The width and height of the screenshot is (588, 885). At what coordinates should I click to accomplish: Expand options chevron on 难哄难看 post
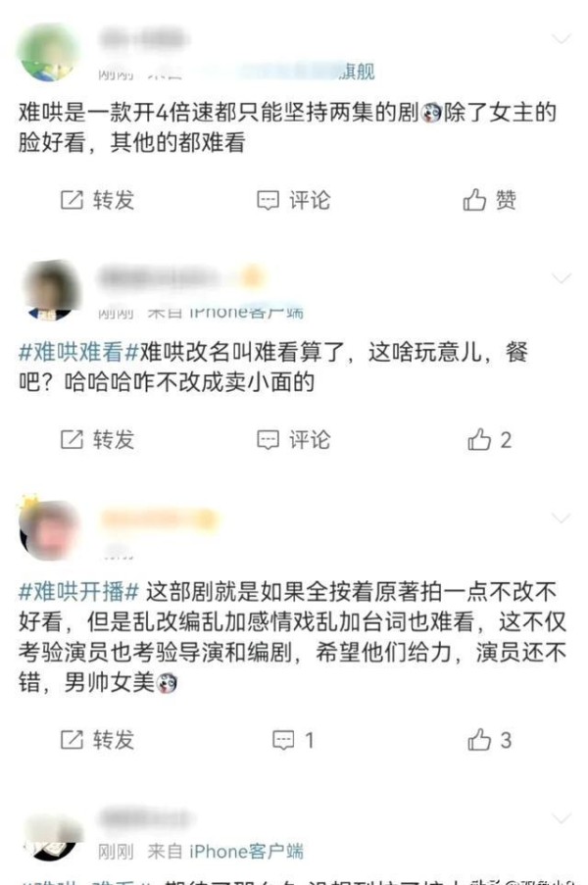[561, 278]
